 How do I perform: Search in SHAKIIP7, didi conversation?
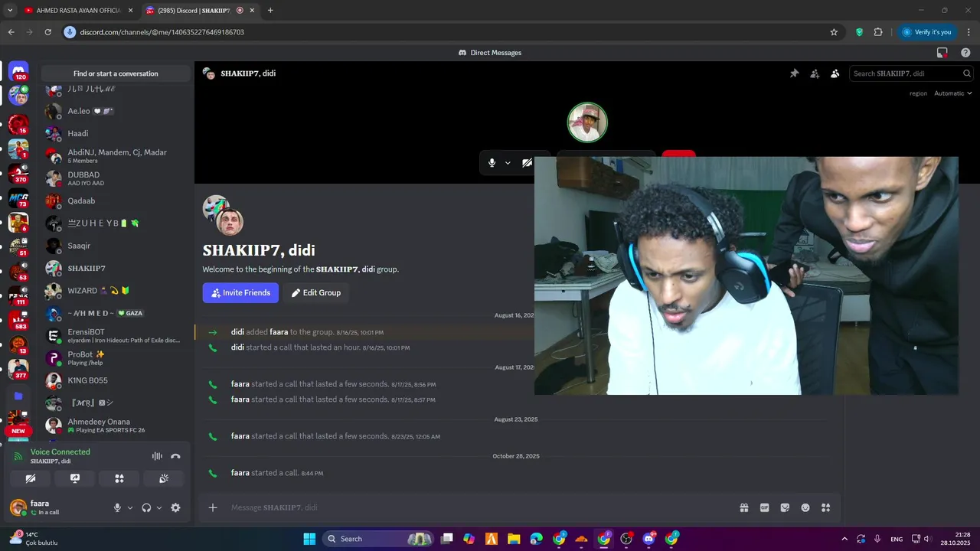coord(911,73)
